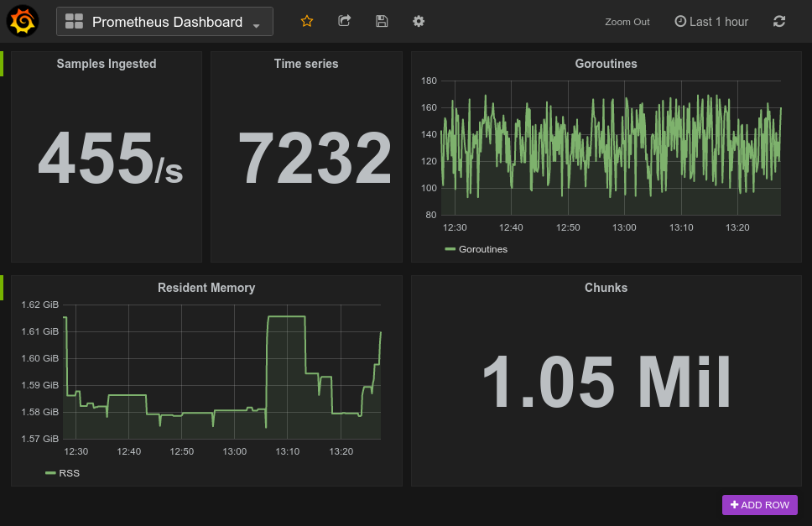Viewport: 812px width, 526px height.
Task: Click the grid icon beside the dashboard title
Action: [x=73, y=20]
